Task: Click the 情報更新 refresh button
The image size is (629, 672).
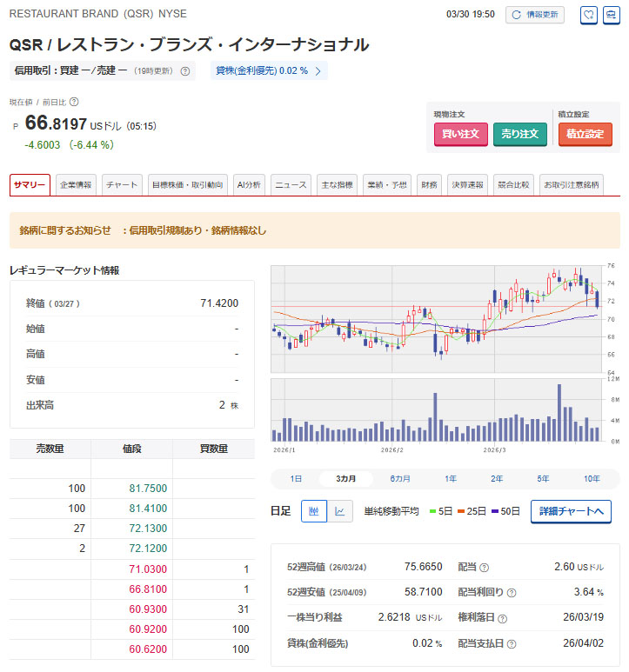Action: tap(535, 15)
